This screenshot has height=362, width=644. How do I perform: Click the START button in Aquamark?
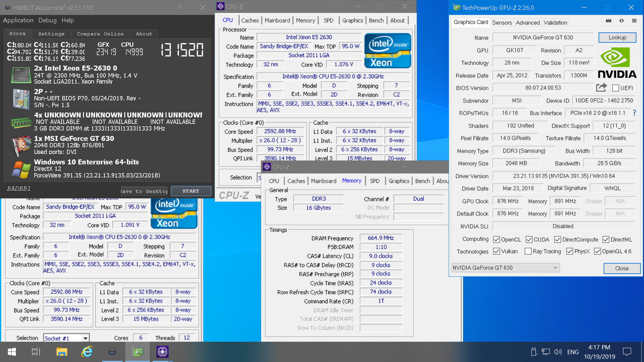(191, 191)
